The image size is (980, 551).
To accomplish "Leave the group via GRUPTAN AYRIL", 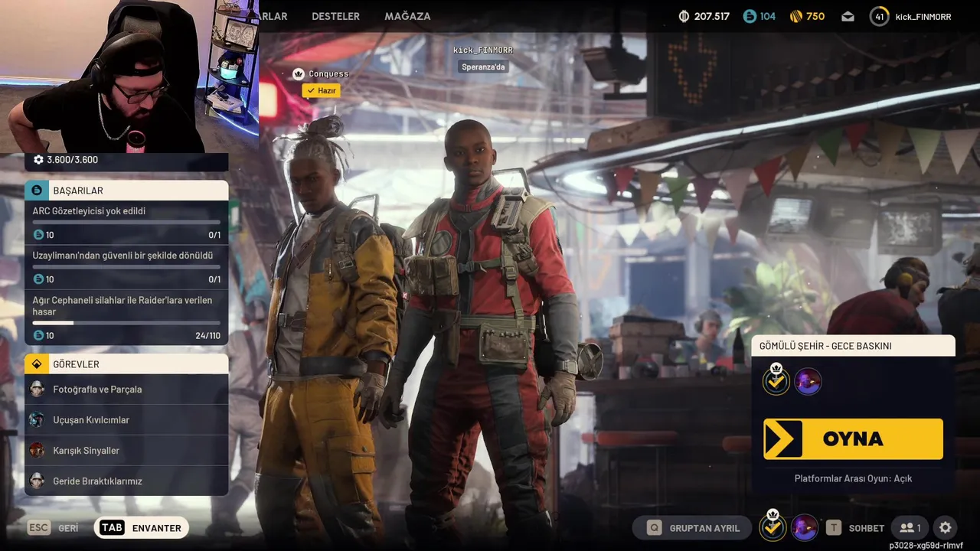I will pos(693,528).
